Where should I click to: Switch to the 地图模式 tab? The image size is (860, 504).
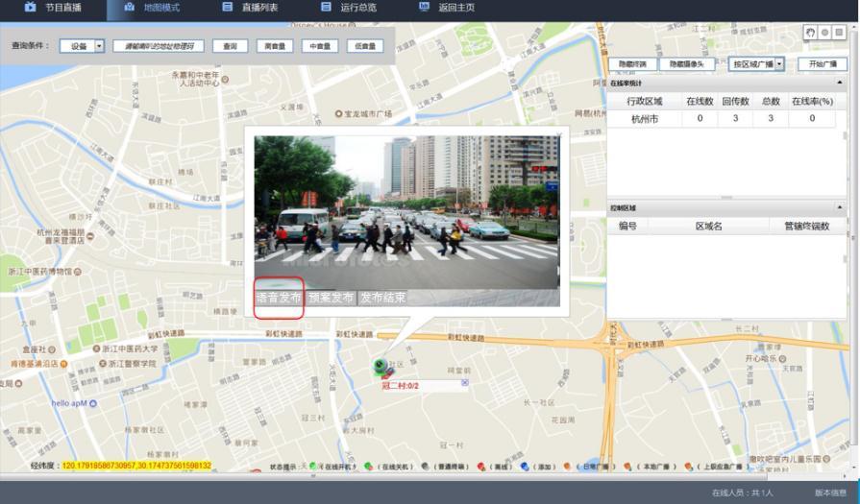click(152, 8)
